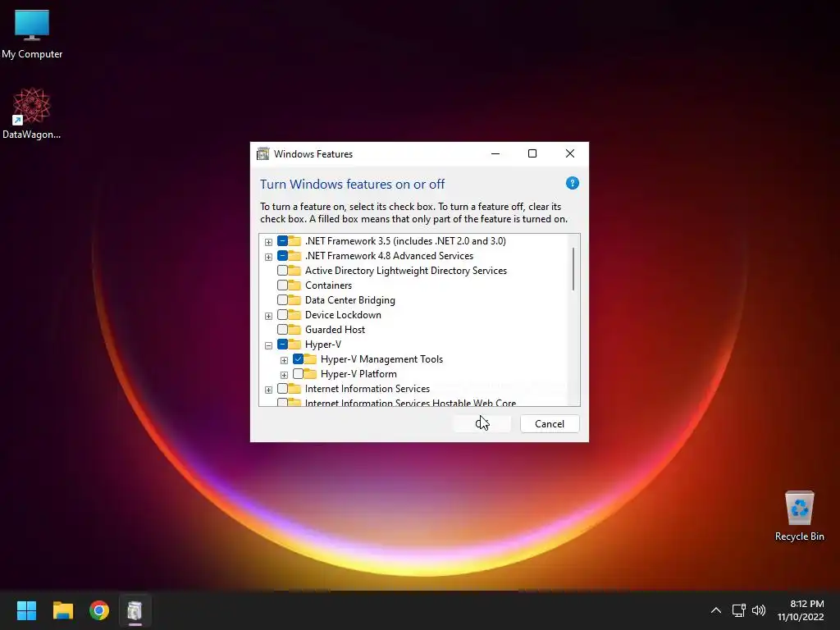The height and width of the screenshot is (630, 840).
Task: Click the Cancel button
Action: coord(550,424)
